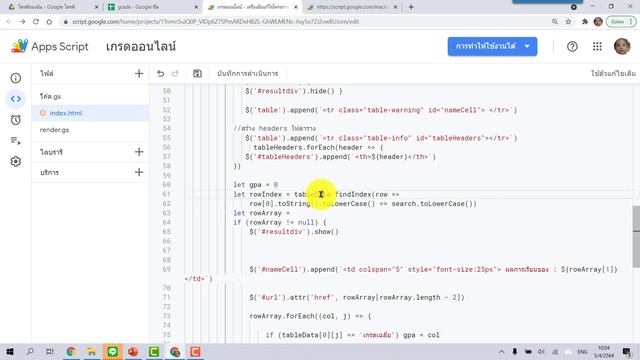Click the use legacy editor link
The image size is (640, 360).
click(x=613, y=73)
